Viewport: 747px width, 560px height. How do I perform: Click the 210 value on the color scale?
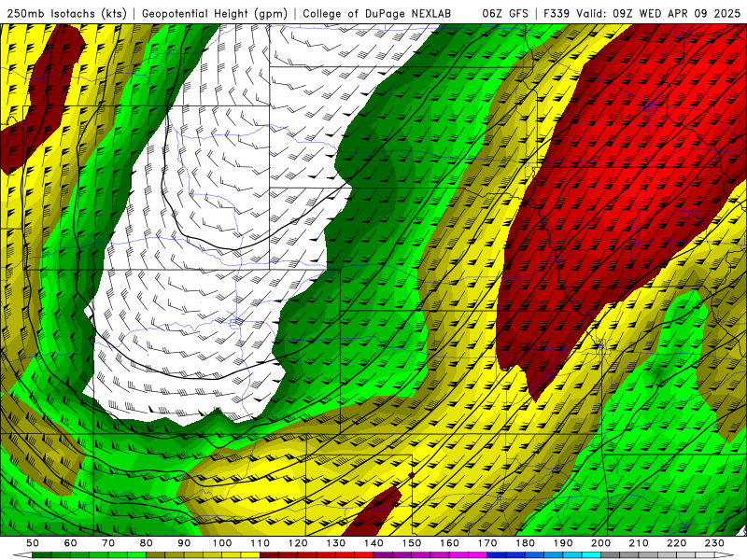click(639, 543)
